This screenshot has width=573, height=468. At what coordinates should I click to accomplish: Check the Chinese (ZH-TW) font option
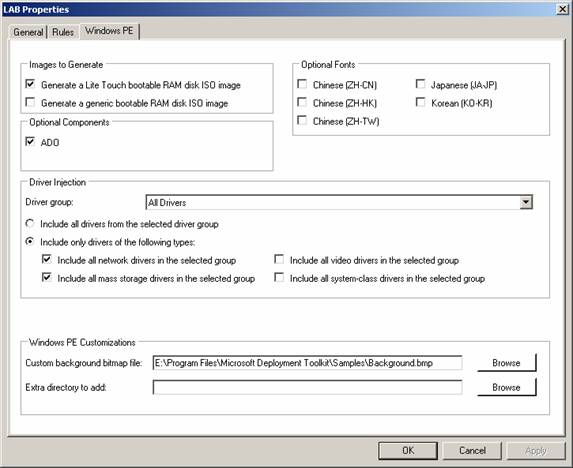(302, 121)
